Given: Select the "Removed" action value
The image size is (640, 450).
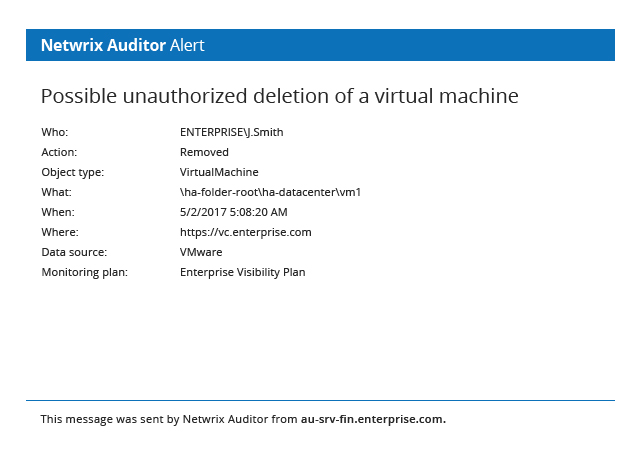Looking at the screenshot, I should click(x=204, y=152).
